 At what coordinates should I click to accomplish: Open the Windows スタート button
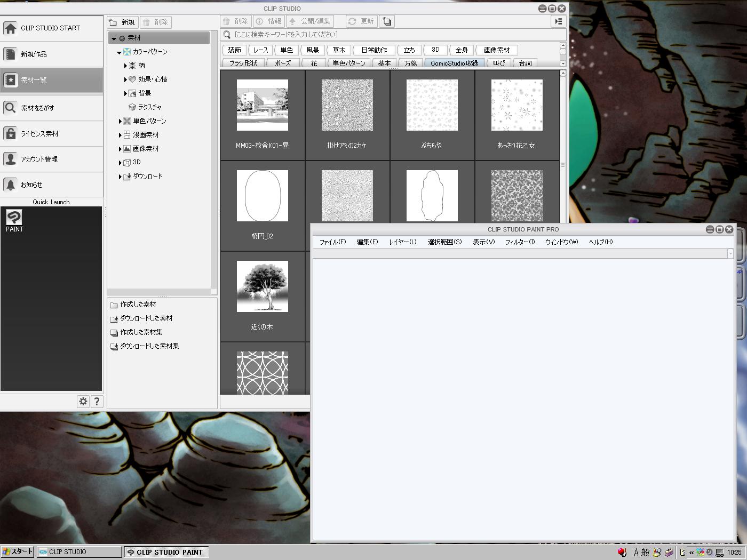pyautogui.click(x=18, y=552)
